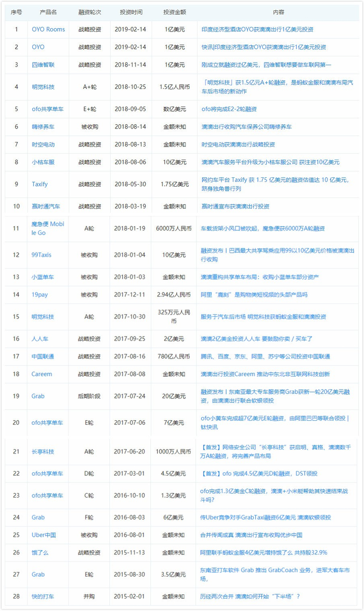Select the 并购 round cell
Viewport: 364px width, 611px height.
pos(89,596)
